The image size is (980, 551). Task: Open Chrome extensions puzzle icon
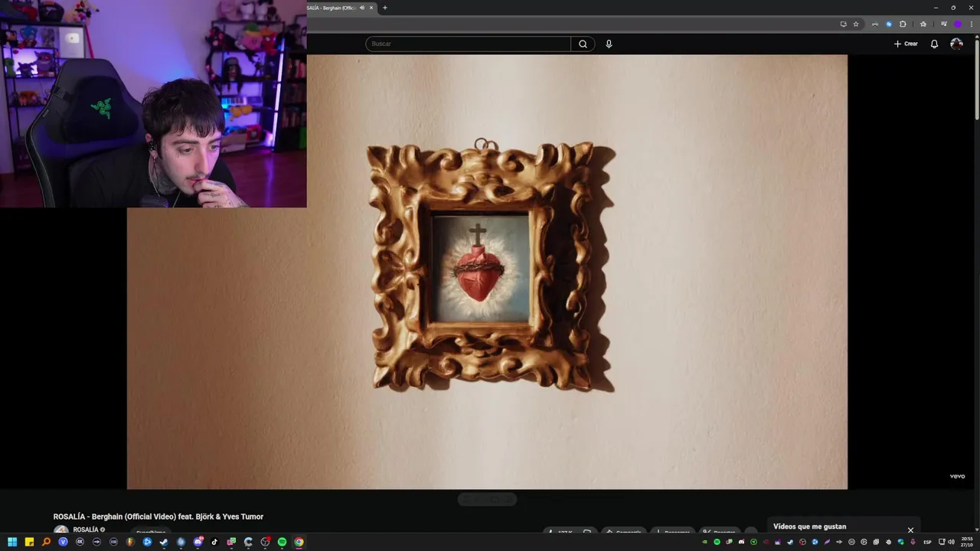[x=903, y=24]
